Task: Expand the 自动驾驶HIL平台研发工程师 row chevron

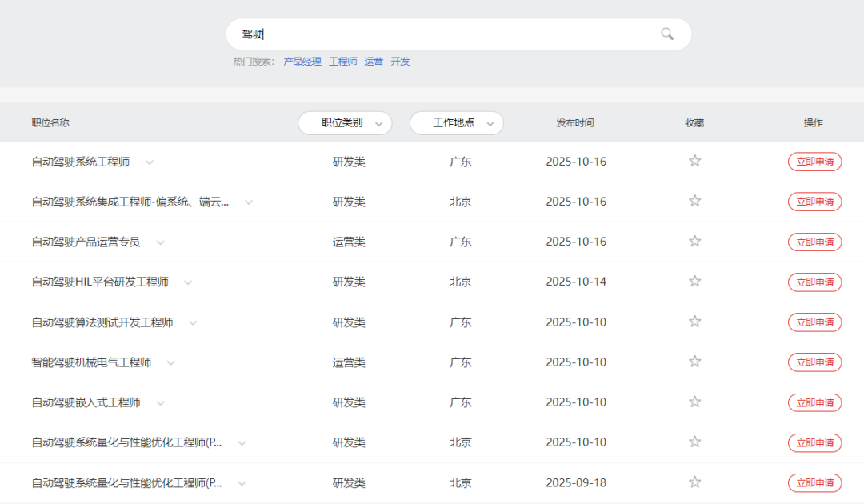Action: (x=188, y=282)
